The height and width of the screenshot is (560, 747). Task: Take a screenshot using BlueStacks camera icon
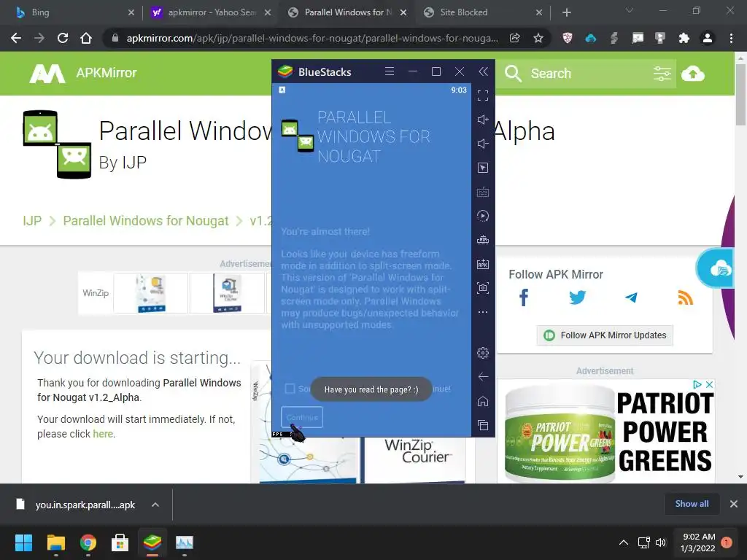tap(483, 287)
